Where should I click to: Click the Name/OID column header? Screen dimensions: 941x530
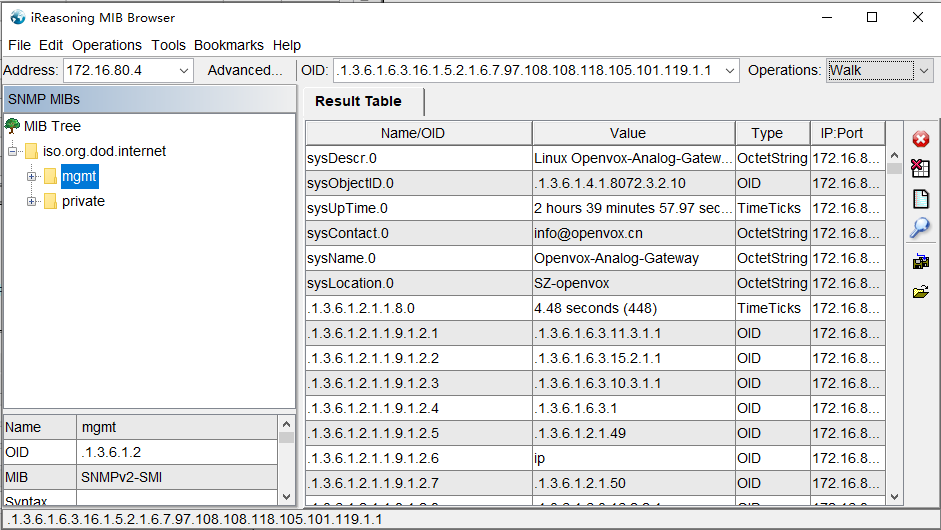click(418, 133)
